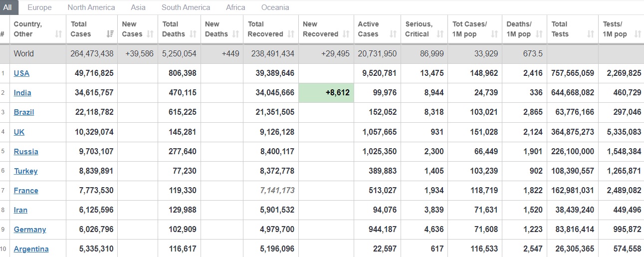
Task: Open the Oceania tab
Action: click(275, 7)
